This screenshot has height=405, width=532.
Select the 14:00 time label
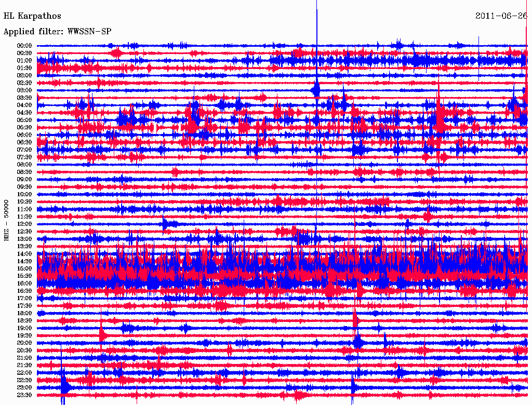tap(24, 254)
